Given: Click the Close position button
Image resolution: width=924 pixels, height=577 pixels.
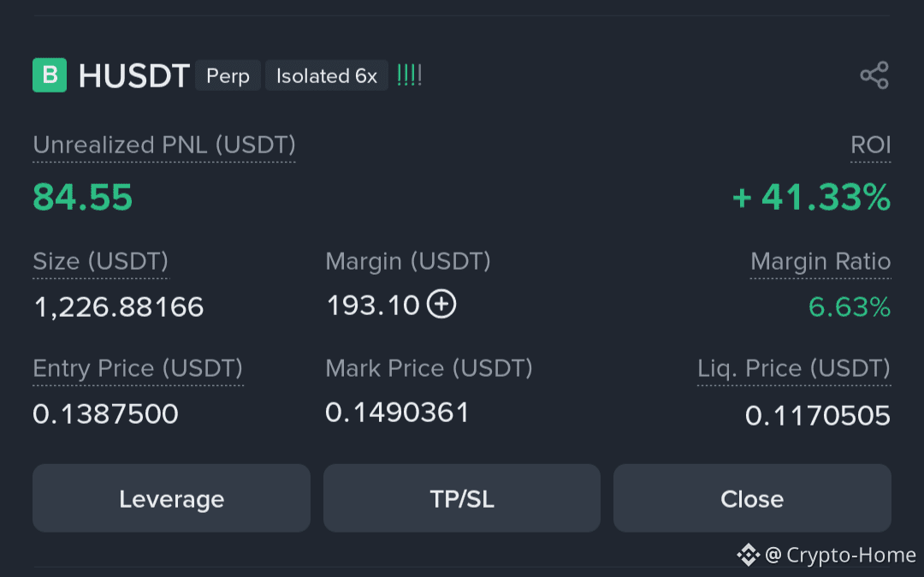Looking at the screenshot, I should click(x=751, y=498).
